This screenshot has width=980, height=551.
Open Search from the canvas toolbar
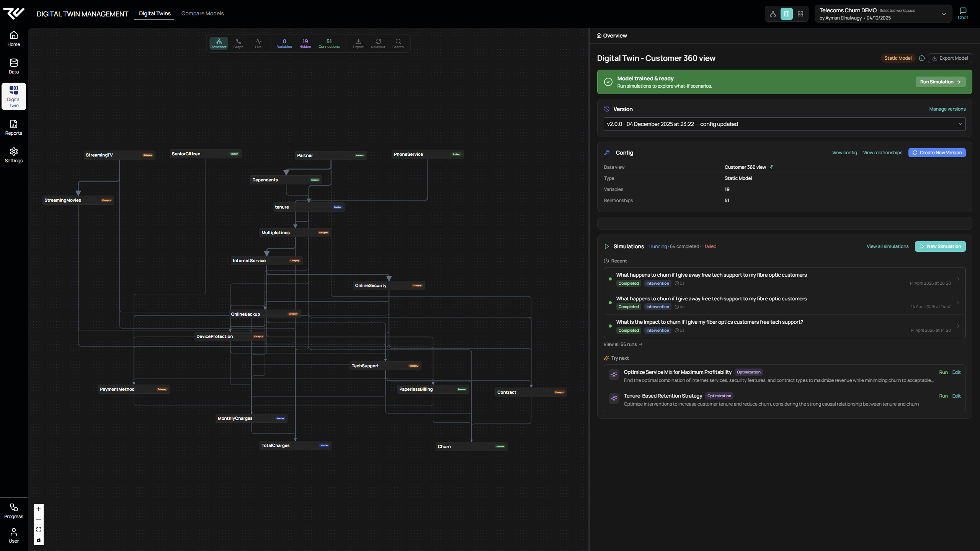398,43
